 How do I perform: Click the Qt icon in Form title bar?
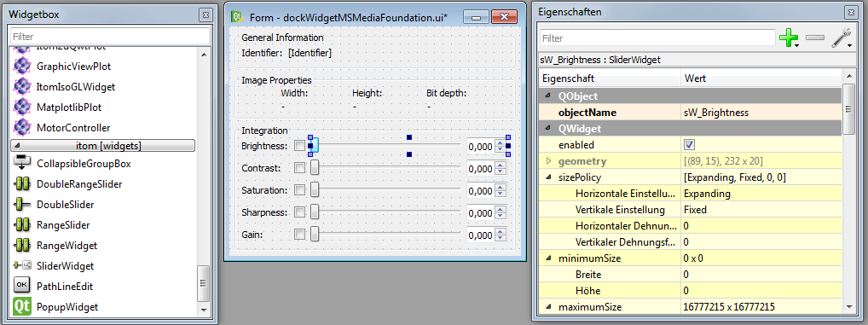click(x=238, y=16)
